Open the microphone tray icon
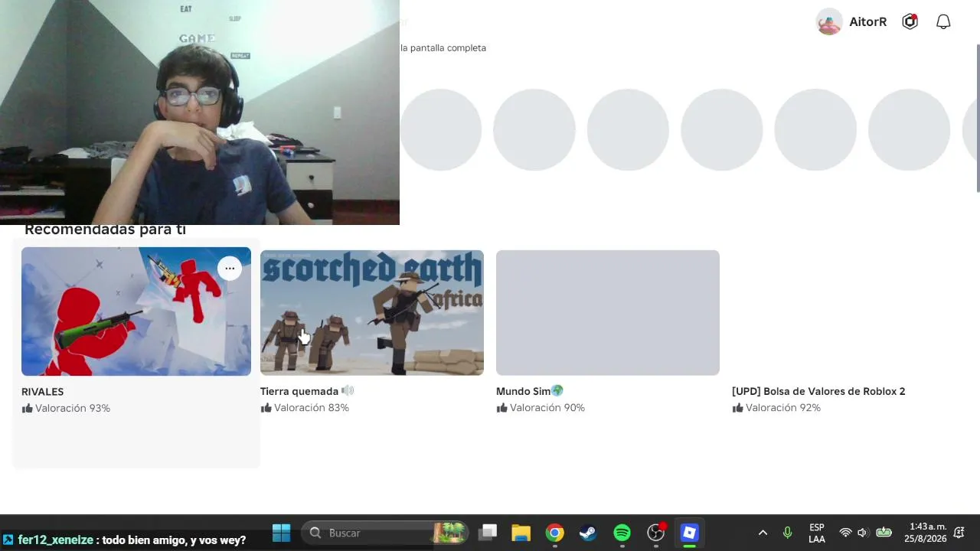Viewport: 980px width, 551px height. coord(787,533)
